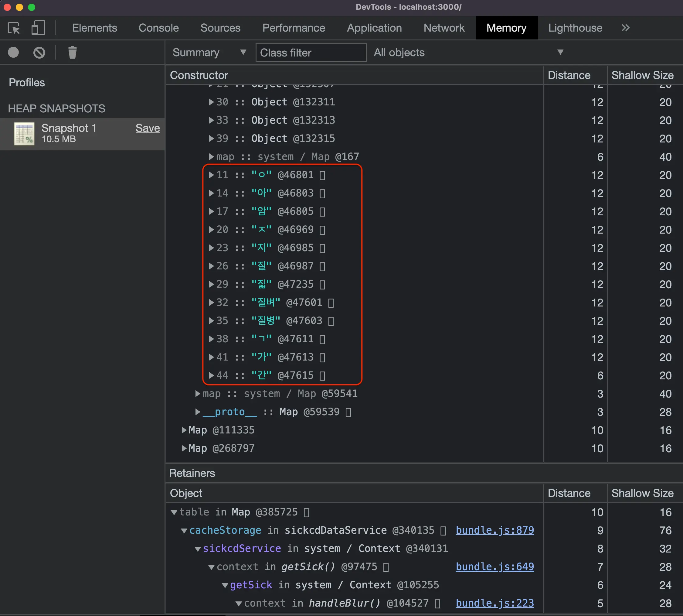Switch to the Network tab
683x616 pixels.
[444, 28]
